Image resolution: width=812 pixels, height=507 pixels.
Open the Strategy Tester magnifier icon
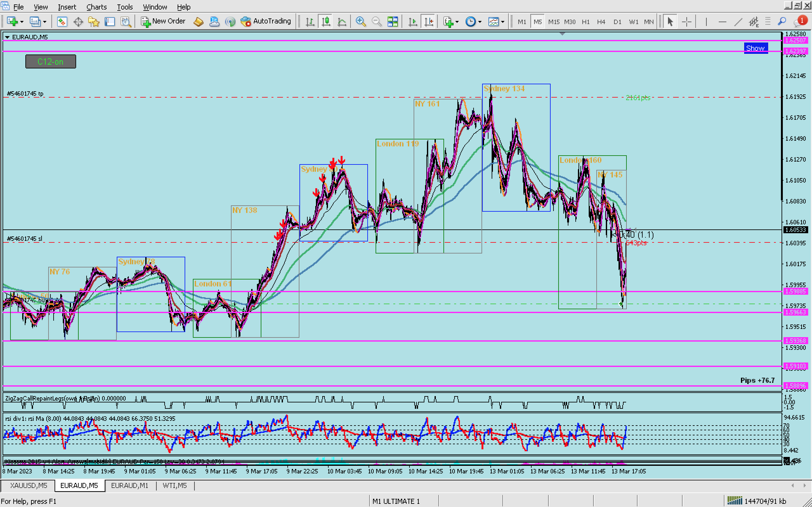click(126, 22)
